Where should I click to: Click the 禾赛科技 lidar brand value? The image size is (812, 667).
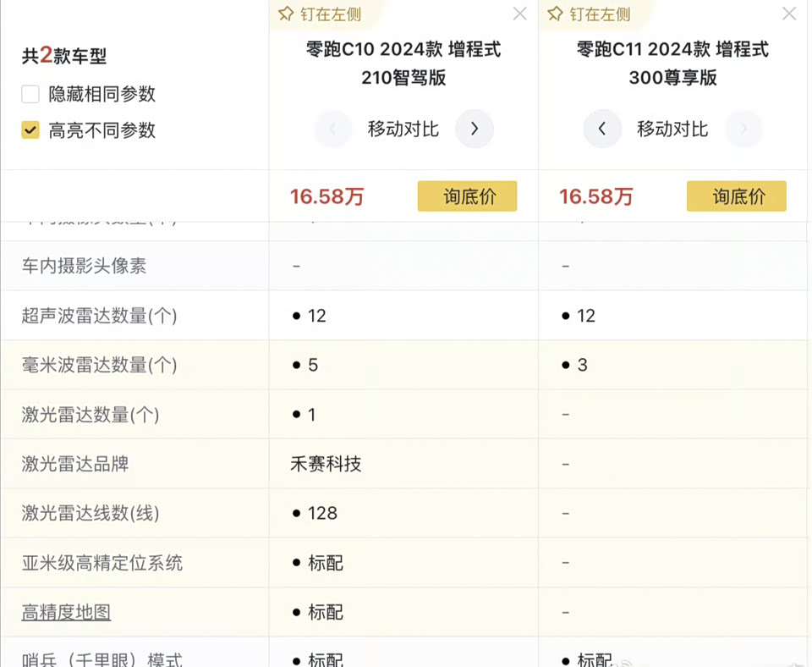[x=326, y=464]
